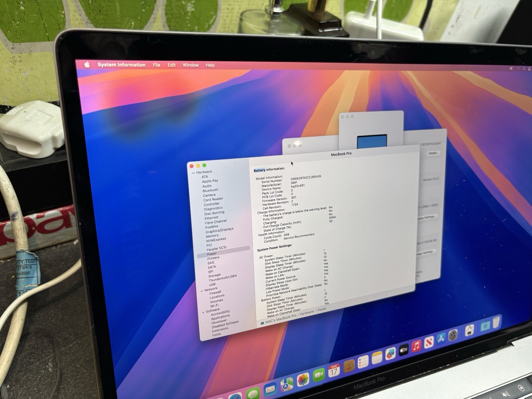Viewport: 532px width, 399px height.
Task: Open Photos from the Dock
Action: (x=303, y=380)
